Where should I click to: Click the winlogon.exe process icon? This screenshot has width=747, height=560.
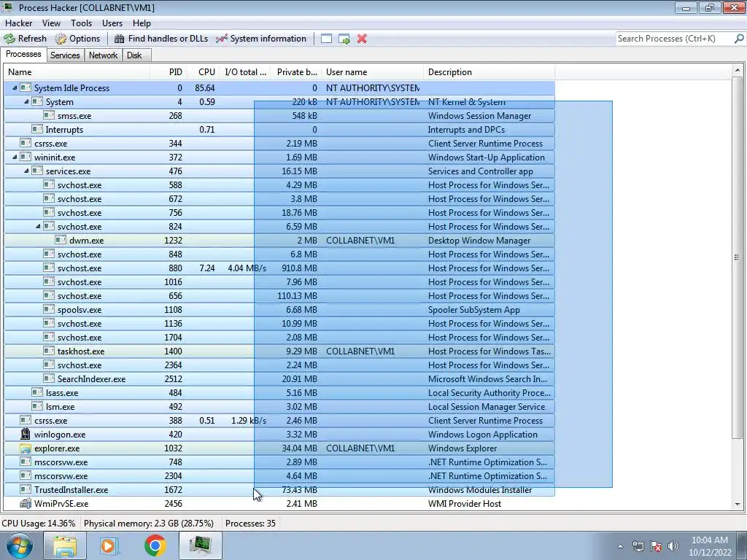point(26,435)
